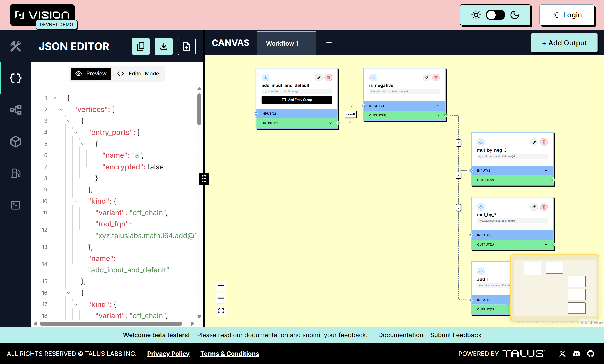Open the Terms & Conditions link
604x364 pixels.
pyautogui.click(x=230, y=354)
